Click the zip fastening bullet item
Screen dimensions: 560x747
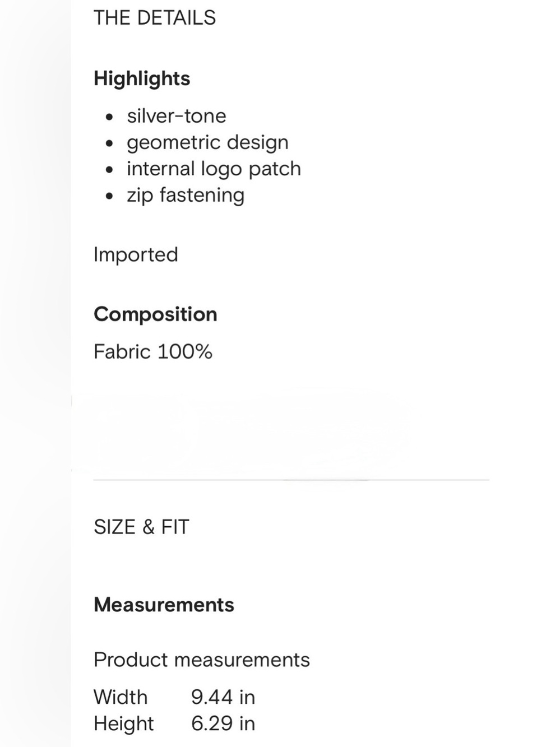click(186, 195)
